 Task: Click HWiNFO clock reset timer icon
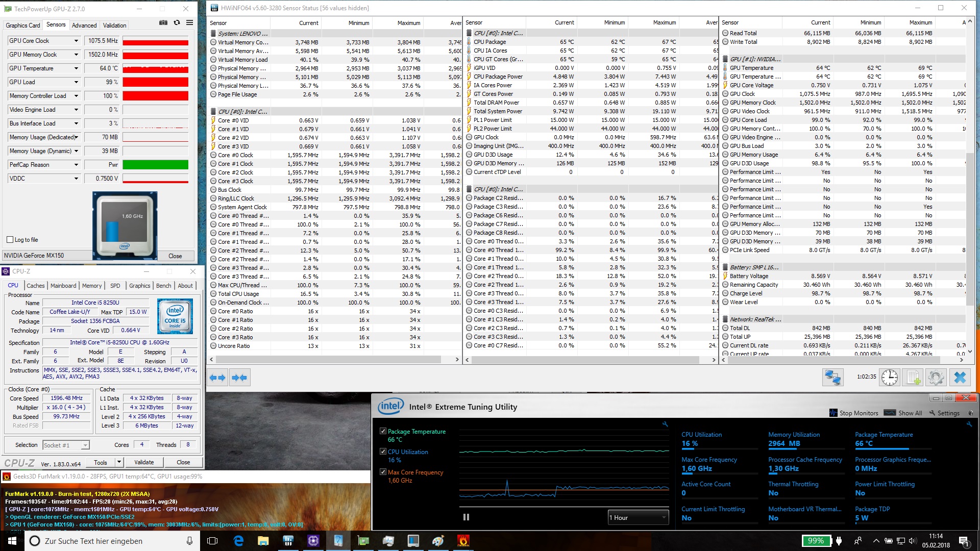[890, 377]
